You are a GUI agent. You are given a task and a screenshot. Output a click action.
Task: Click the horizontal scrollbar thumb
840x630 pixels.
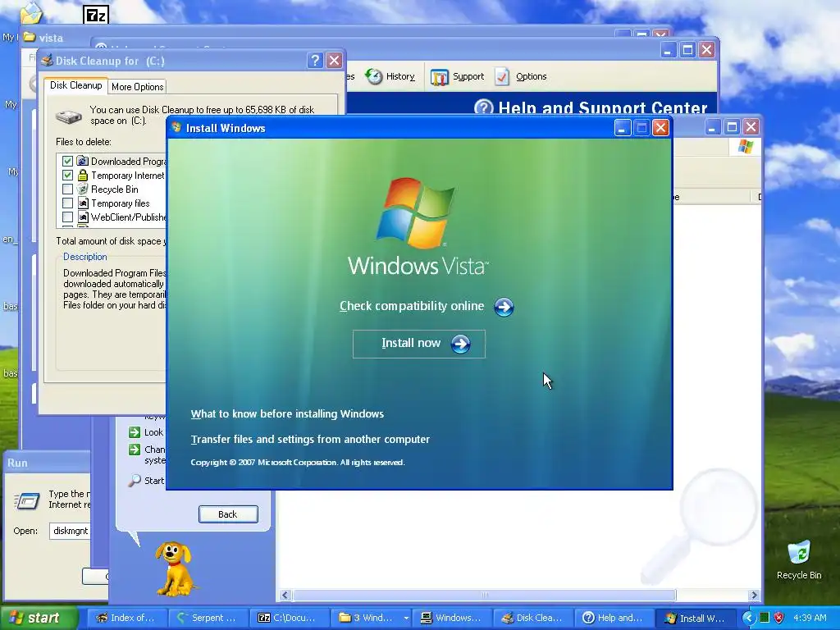pos(484,596)
